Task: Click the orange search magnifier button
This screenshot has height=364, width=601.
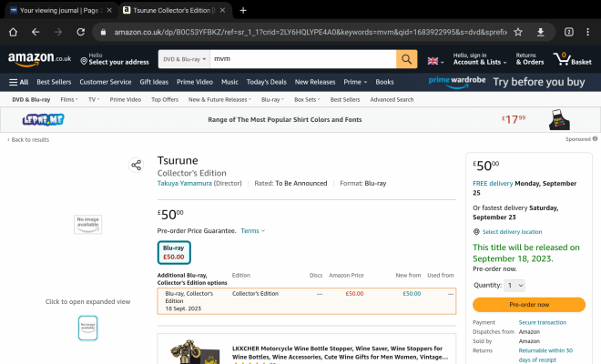Action: [x=406, y=59]
